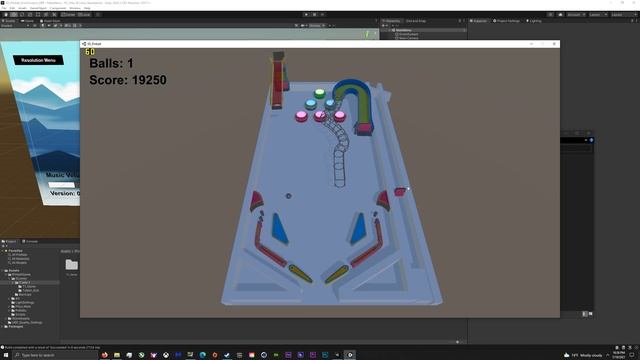Click the green bumper on pinball table

(x=320, y=93)
